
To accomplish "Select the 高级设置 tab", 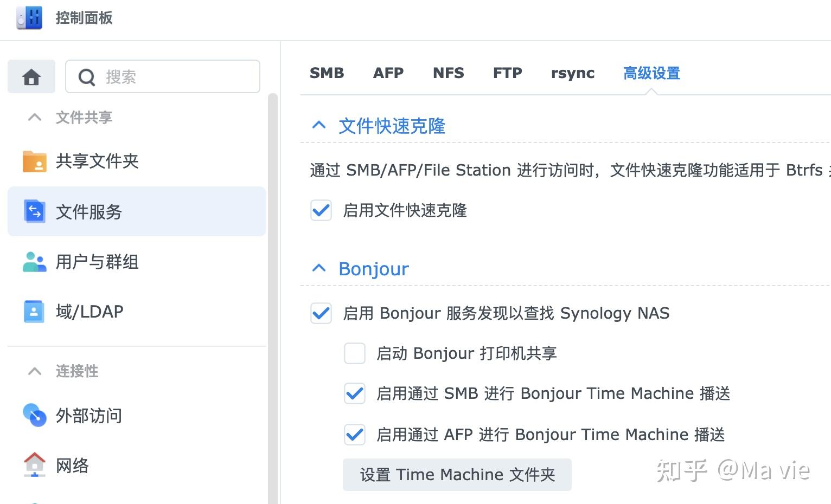I will click(651, 73).
